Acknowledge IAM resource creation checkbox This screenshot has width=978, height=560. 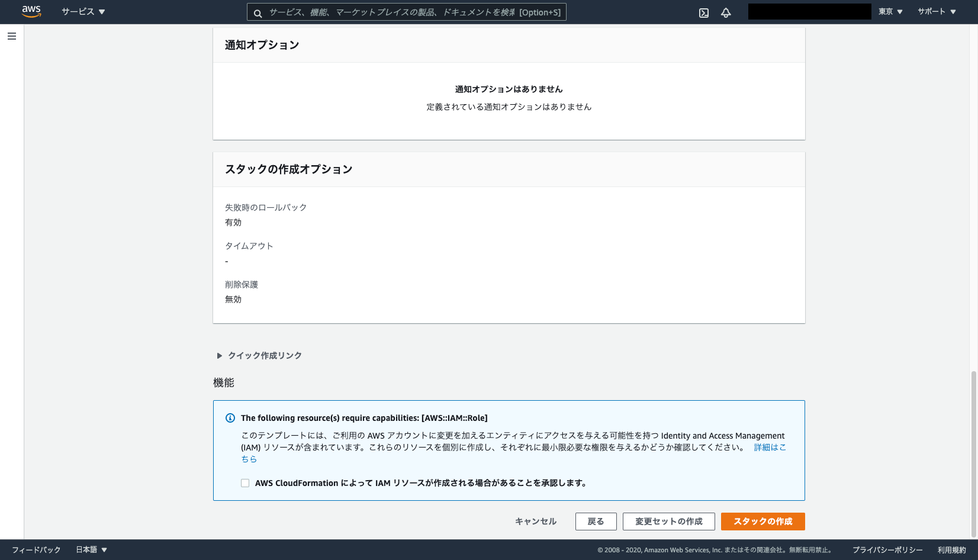click(244, 483)
